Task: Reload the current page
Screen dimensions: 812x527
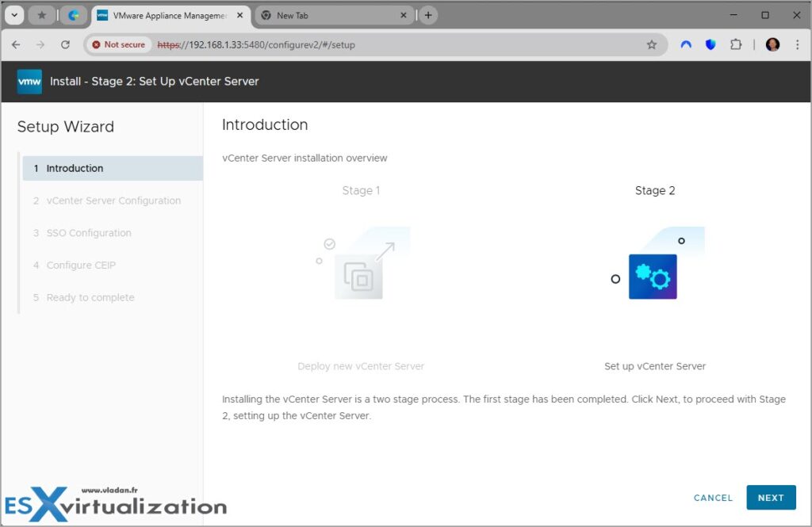Action: tap(66, 44)
